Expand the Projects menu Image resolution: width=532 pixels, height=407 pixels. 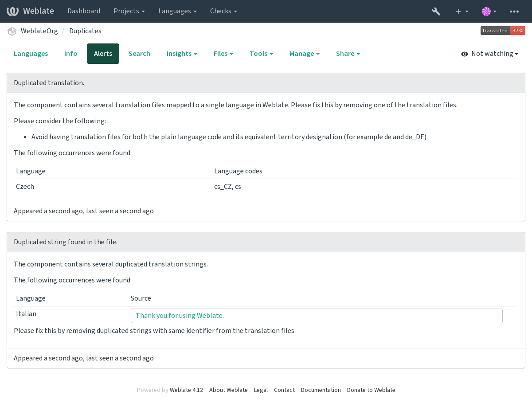(129, 11)
